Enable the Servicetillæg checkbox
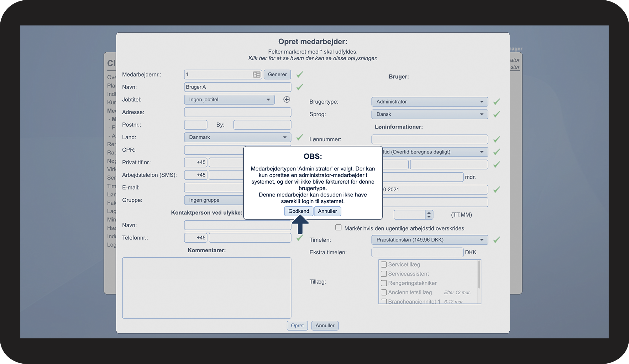The image size is (629, 364). pyautogui.click(x=384, y=264)
